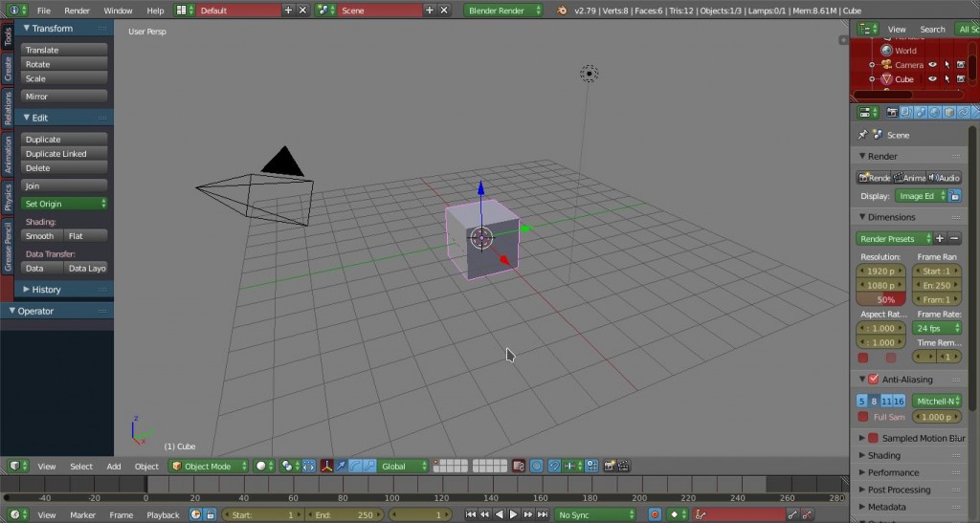Open the pivot point selector
This screenshot has width=980, height=523.
coord(290,466)
